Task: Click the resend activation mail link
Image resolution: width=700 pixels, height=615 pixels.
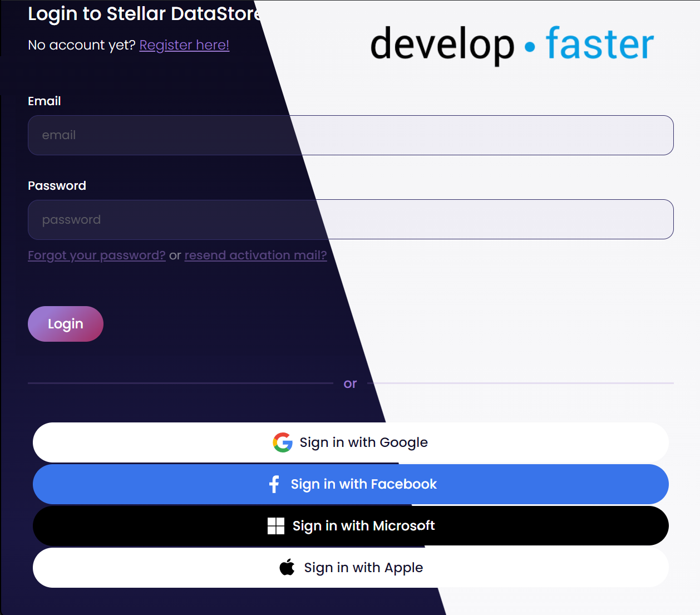Action: [x=256, y=255]
